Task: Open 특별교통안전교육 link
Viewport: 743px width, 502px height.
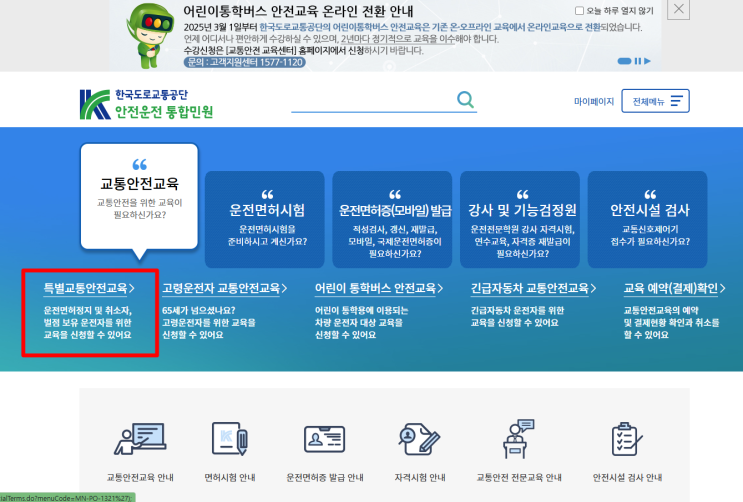Action: click(x=89, y=288)
